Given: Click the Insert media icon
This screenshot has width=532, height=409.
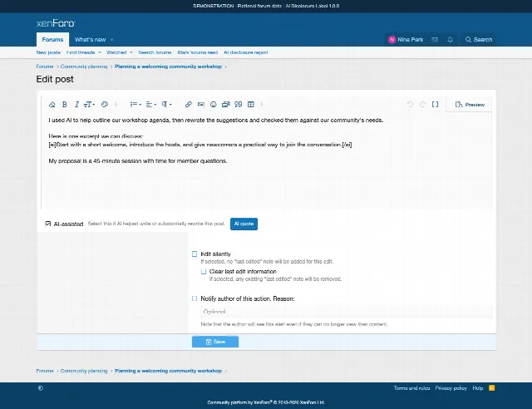Looking at the screenshot, I should click(225, 105).
